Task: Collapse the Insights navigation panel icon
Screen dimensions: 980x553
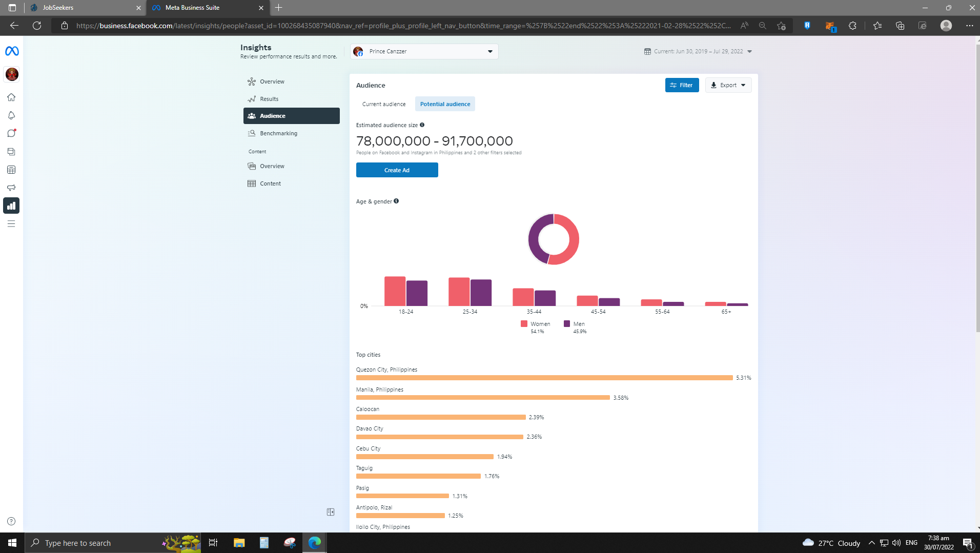Action: pyautogui.click(x=331, y=512)
